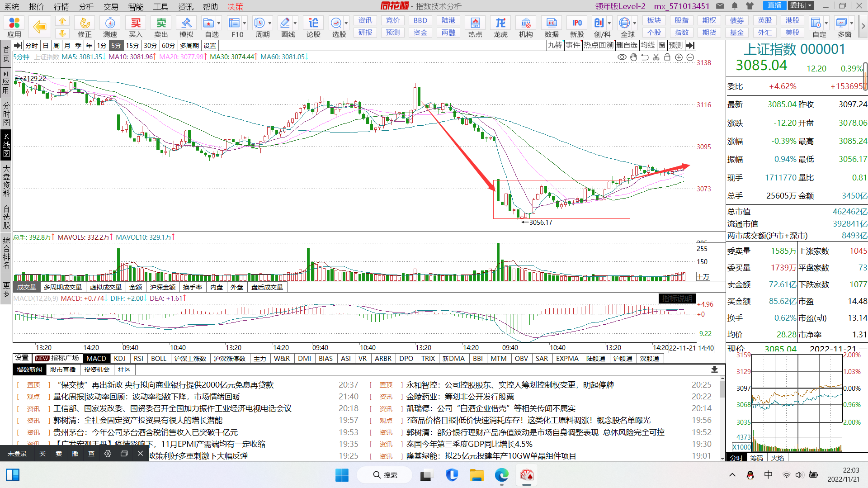The width and height of the screenshot is (868, 488).
Task: Open Microsoft Edge from the taskbar
Action: (x=501, y=475)
